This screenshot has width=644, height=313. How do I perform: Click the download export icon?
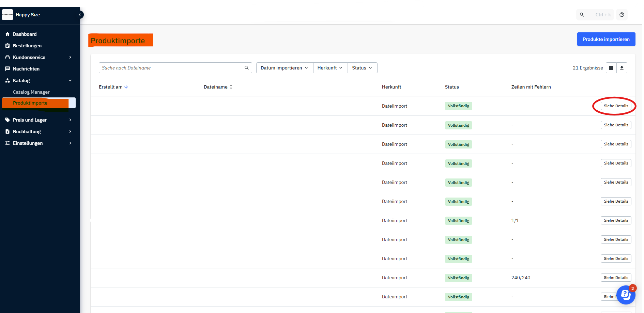pos(622,68)
